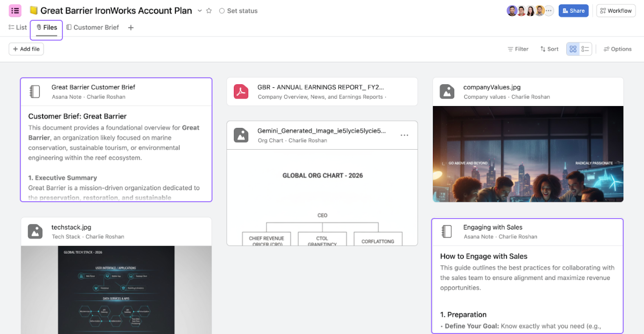Switch to grid view layout
Image resolution: width=644 pixels, height=334 pixels.
(573, 49)
